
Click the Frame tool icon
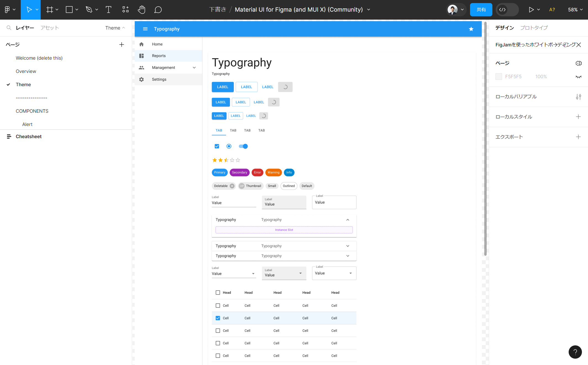[49, 10]
